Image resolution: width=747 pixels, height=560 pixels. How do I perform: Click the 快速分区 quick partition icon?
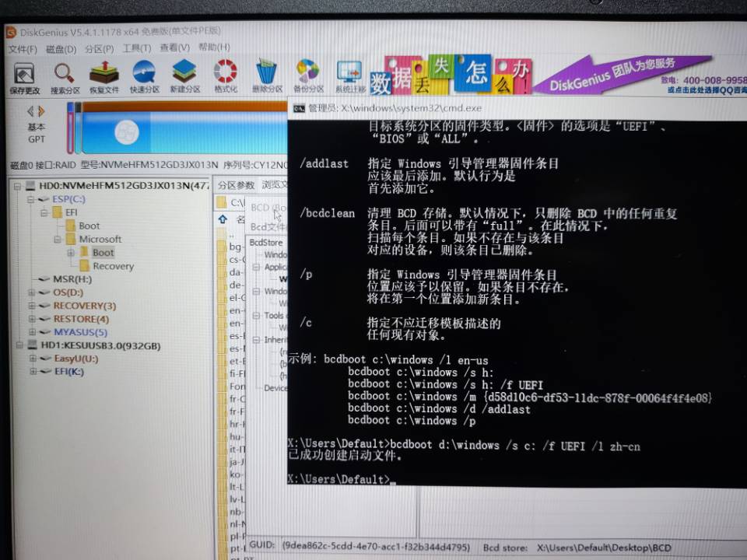[x=145, y=77]
